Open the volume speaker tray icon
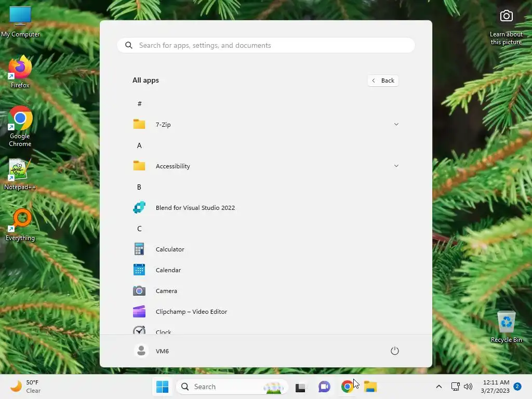Screen dimensions: 532x399 [x=468, y=387]
